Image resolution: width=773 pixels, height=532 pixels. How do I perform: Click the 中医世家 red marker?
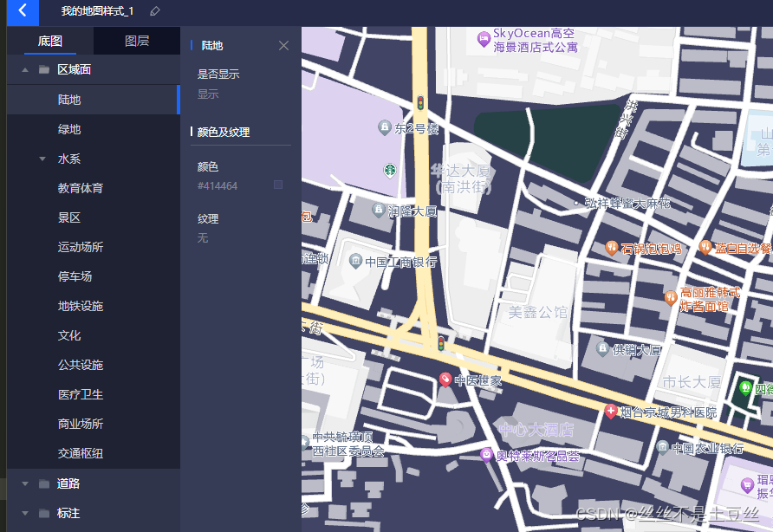tap(445, 380)
